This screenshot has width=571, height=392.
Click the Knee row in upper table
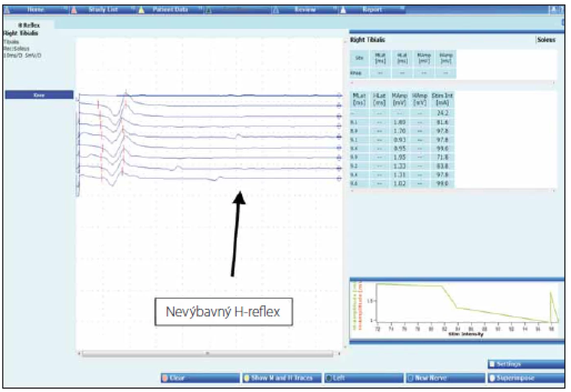pyautogui.click(x=403, y=73)
